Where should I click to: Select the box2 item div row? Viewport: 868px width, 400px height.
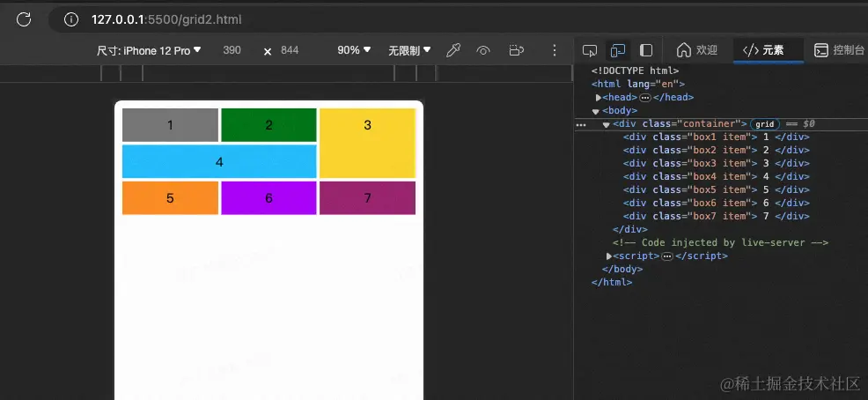point(717,150)
